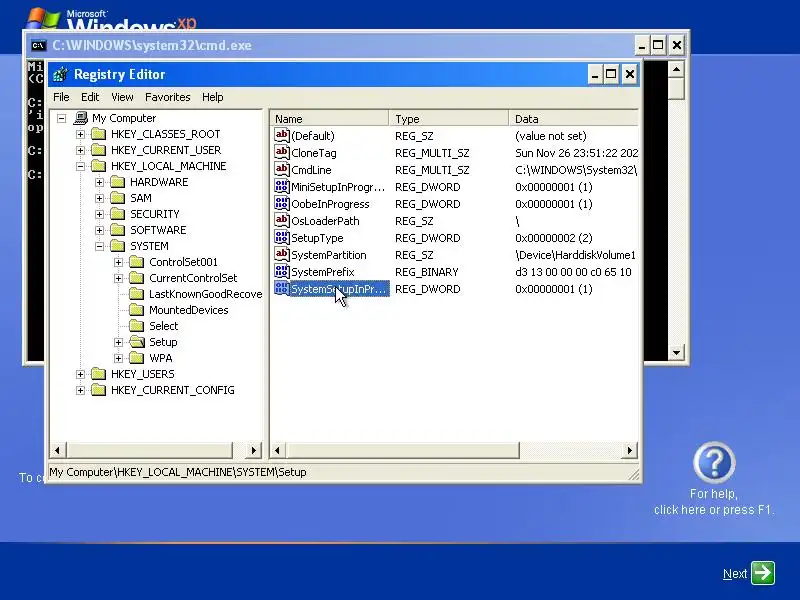
Task: Select the SystemSetupInProgress value
Action: click(x=338, y=289)
